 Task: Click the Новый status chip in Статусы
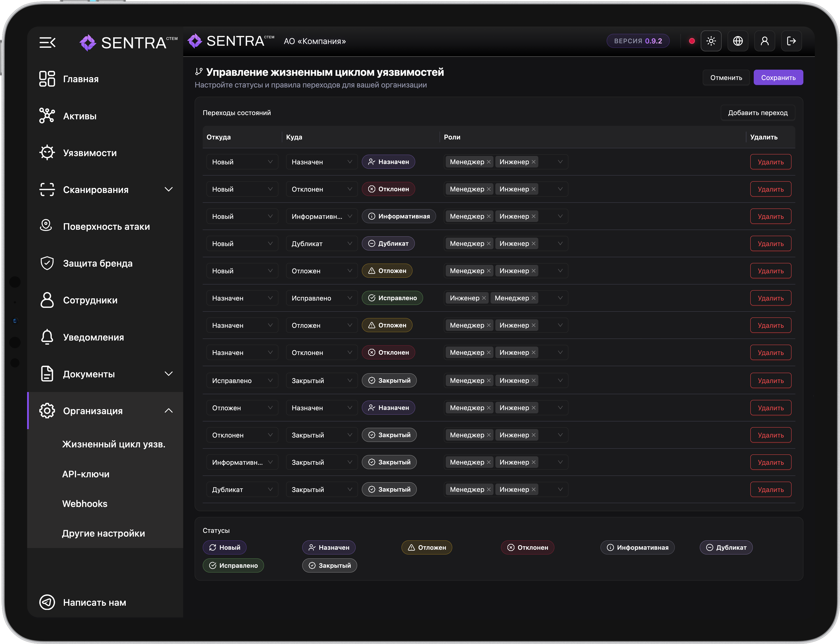pyautogui.click(x=224, y=547)
